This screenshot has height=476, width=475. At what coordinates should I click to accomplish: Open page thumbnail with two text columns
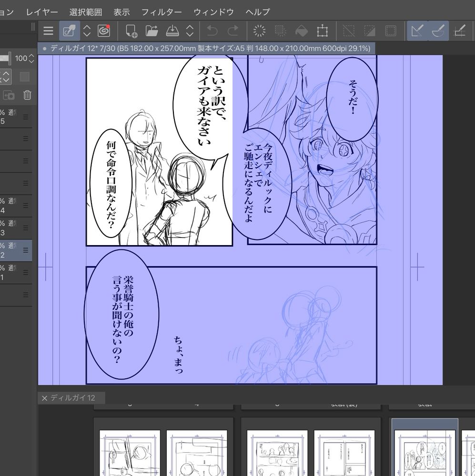pos(344,452)
